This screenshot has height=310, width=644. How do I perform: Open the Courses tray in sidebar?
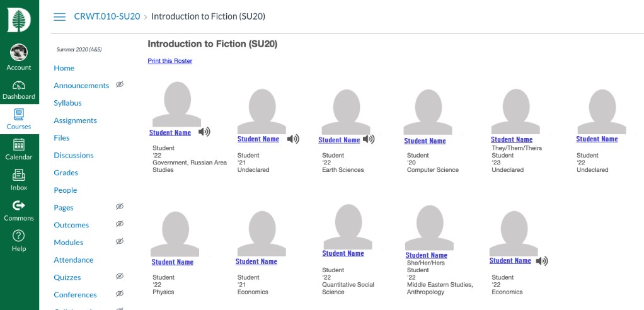(19, 117)
